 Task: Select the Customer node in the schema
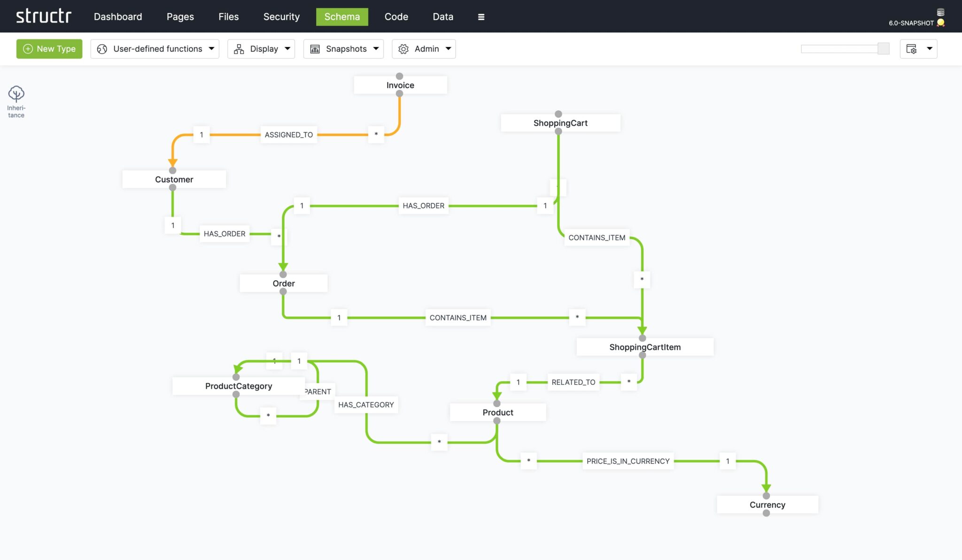[x=174, y=179]
